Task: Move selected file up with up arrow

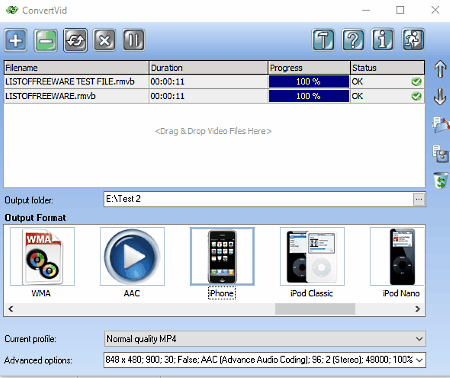Action: (440, 69)
